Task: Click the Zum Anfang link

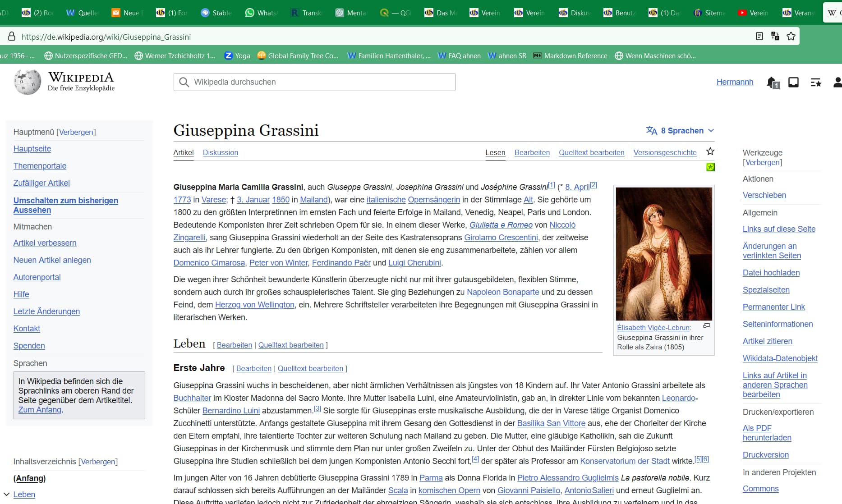Action: [x=40, y=410]
